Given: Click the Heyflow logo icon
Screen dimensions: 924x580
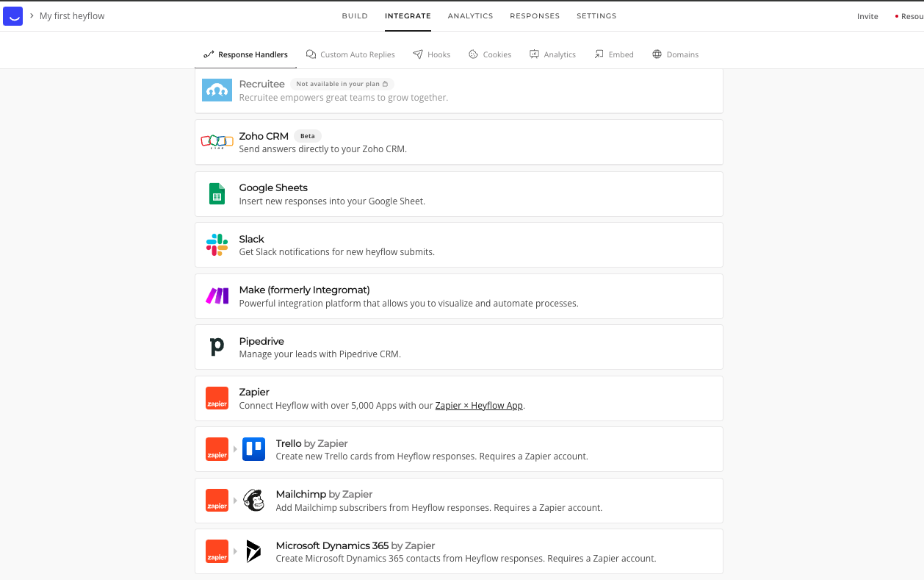Looking at the screenshot, I should pyautogui.click(x=12, y=15).
